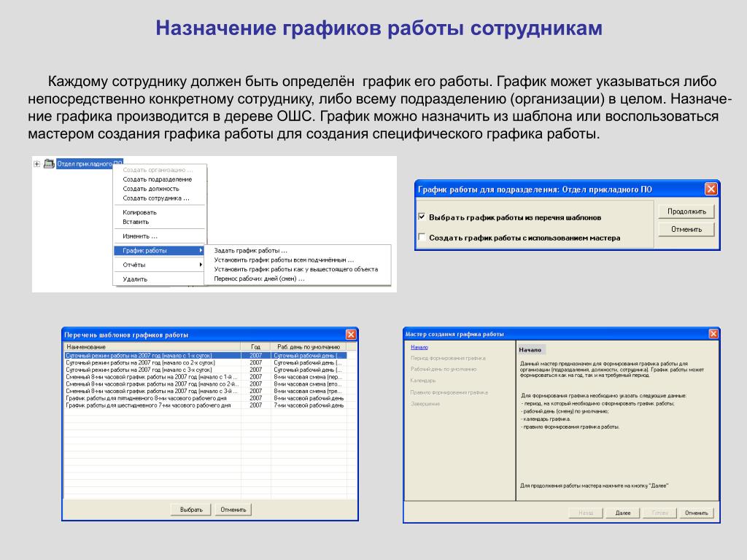Click Отменить in График работы dialog
The width and height of the screenshot is (747, 560).
[686, 230]
